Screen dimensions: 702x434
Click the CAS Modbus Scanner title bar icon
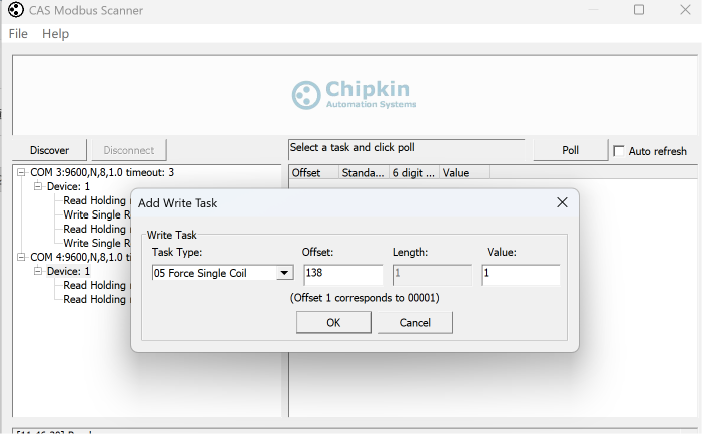point(16,10)
